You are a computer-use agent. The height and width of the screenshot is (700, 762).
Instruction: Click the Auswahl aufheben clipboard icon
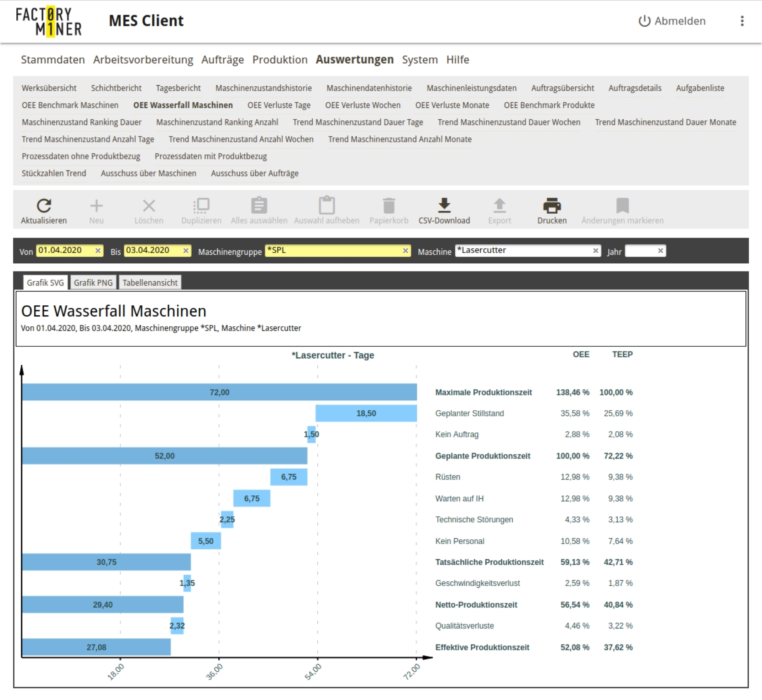[327, 206]
